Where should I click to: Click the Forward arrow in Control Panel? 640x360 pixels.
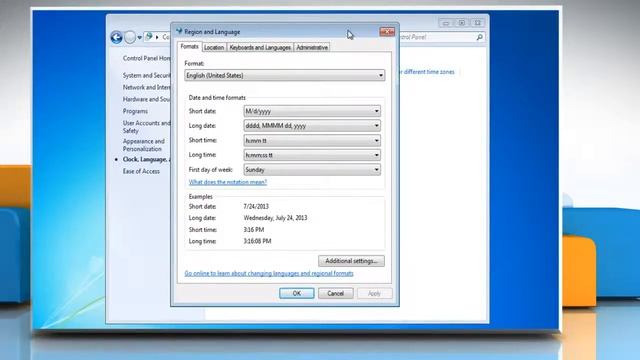coord(130,38)
